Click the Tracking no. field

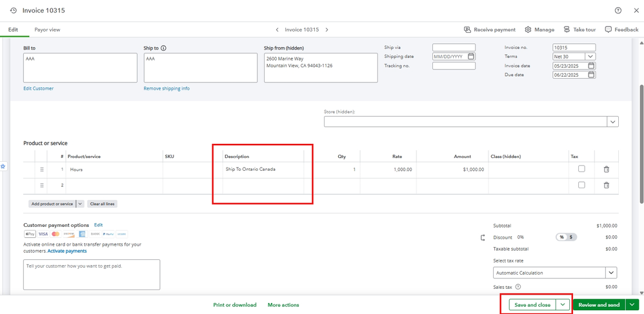(x=454, y=66)
